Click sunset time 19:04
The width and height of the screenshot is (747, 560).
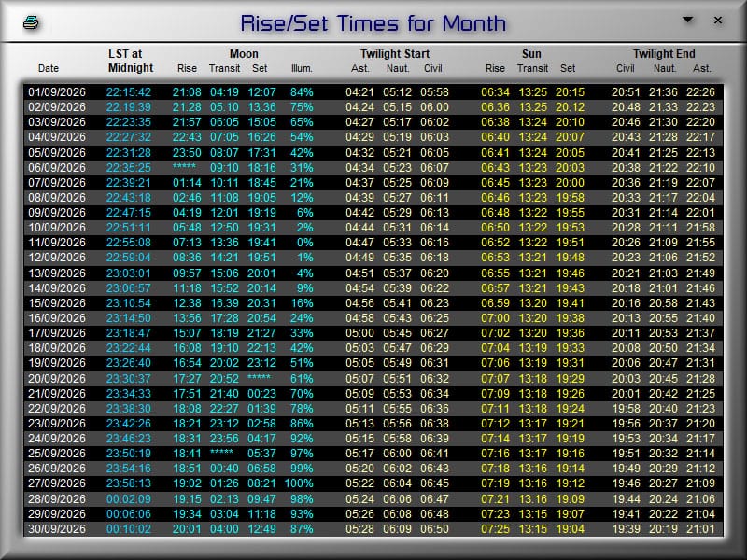(570, 529)
